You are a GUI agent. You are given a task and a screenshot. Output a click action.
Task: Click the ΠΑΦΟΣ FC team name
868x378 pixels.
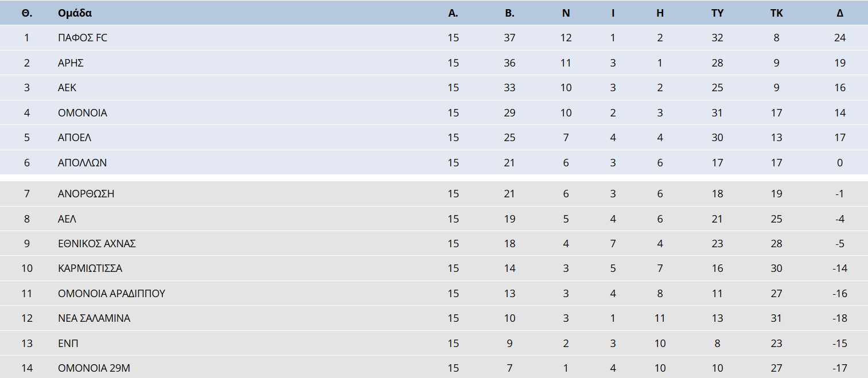[83, 38]
